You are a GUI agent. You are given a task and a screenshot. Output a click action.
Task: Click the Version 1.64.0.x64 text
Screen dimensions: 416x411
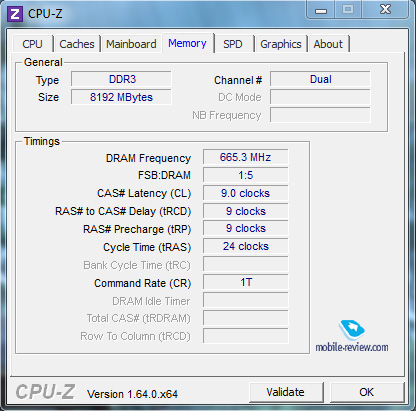(x=132, y=394)
